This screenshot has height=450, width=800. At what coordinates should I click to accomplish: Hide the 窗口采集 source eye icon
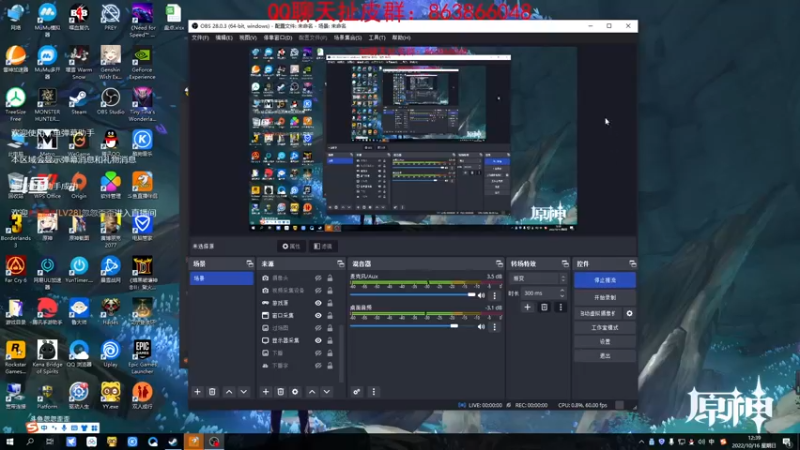318,315
